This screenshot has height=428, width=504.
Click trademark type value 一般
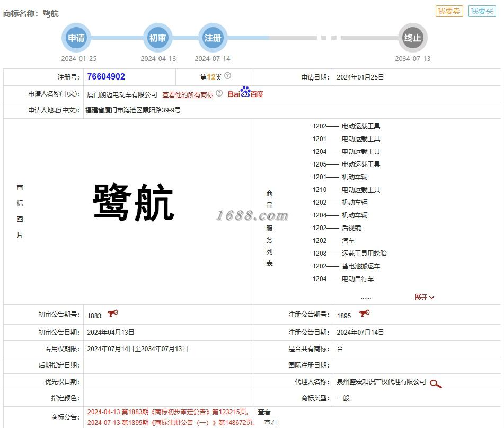343,398
